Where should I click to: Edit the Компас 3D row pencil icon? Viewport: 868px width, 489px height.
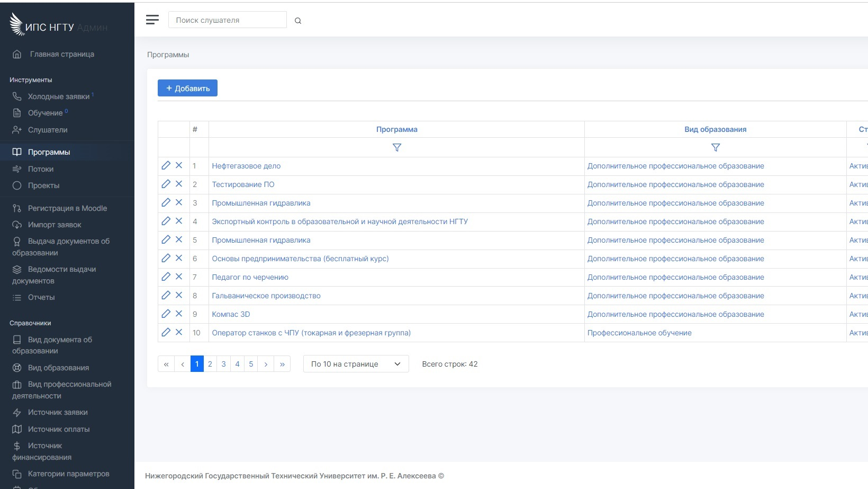point(166,314)
